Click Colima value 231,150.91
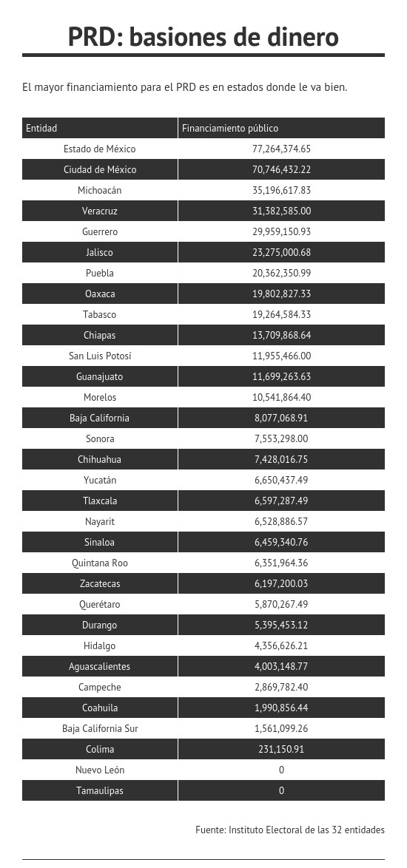 click(x=281, y=750)
